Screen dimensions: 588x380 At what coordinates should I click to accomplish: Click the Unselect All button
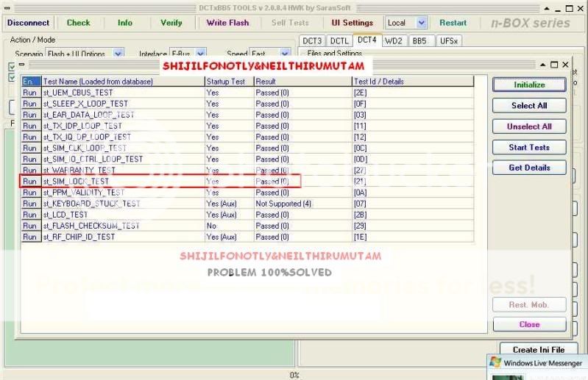click(x=529, y=126)
